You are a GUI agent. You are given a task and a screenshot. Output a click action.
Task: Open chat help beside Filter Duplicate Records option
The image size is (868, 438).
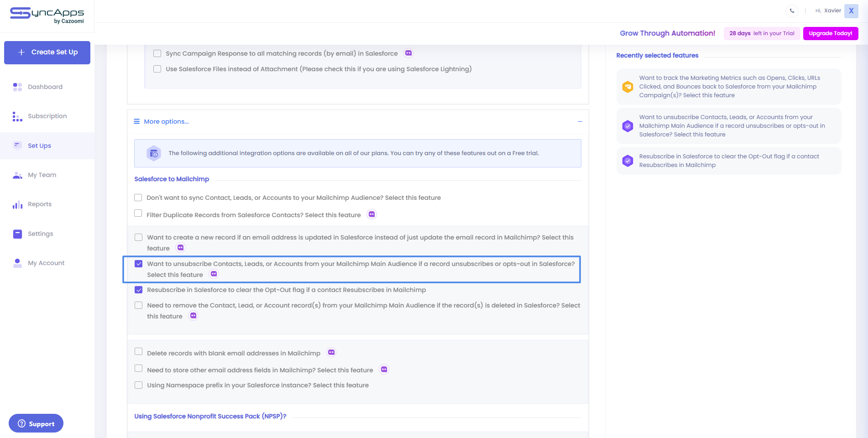[371, 214]
